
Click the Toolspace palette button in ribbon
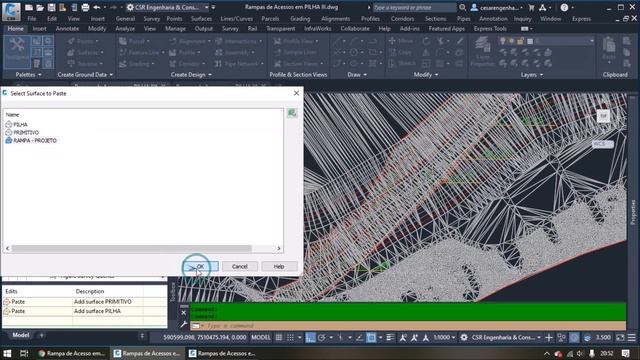[x=17, y=52]
